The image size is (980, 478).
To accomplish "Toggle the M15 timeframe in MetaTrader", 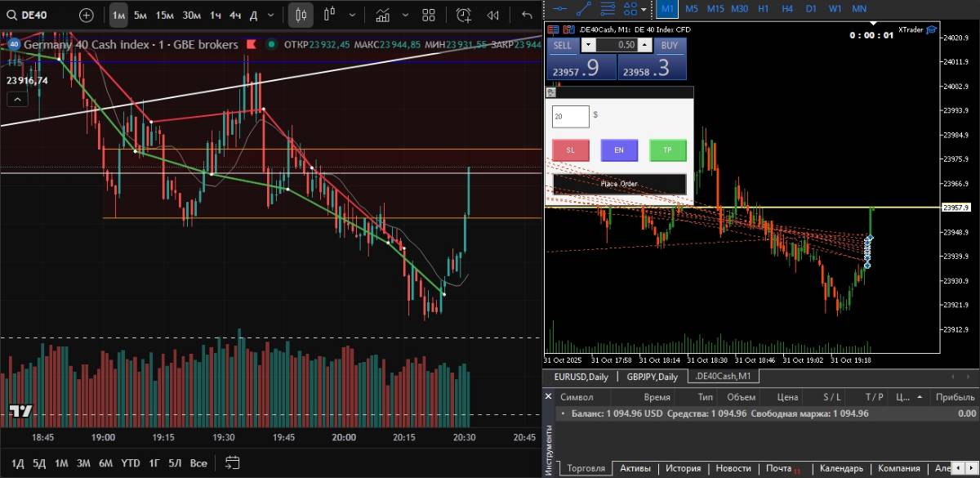I will (715, 7).
